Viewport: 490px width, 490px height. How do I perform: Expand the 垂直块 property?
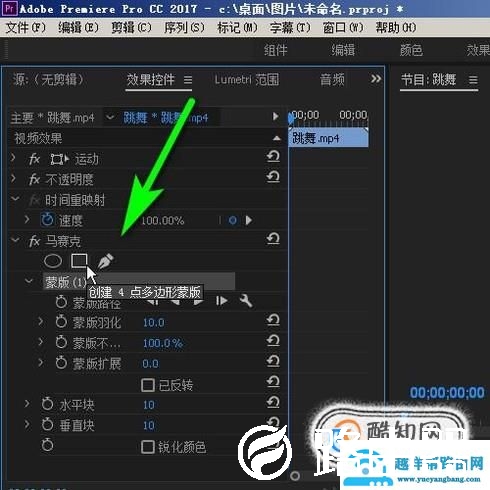[x=27, y=424]
